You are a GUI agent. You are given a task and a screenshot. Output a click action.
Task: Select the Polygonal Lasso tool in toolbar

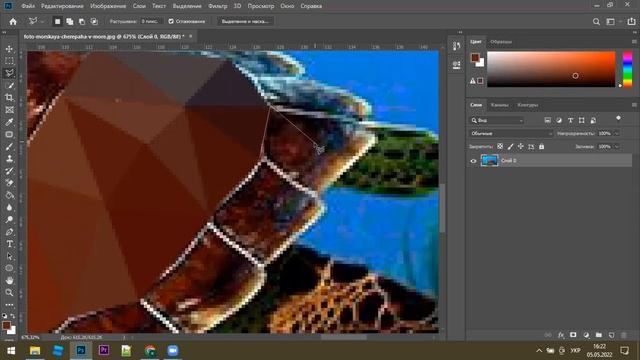(9, 73)
